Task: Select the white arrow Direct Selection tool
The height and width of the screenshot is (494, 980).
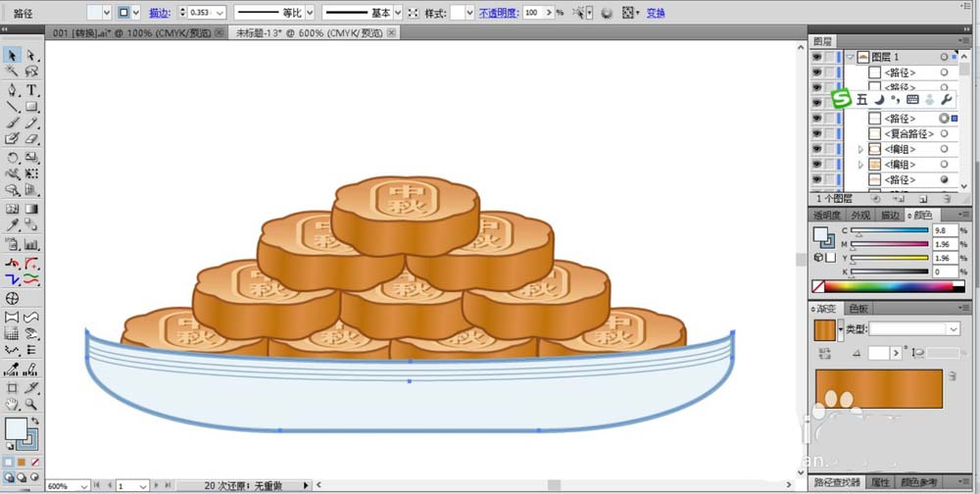Action: [x=31, y=56]
